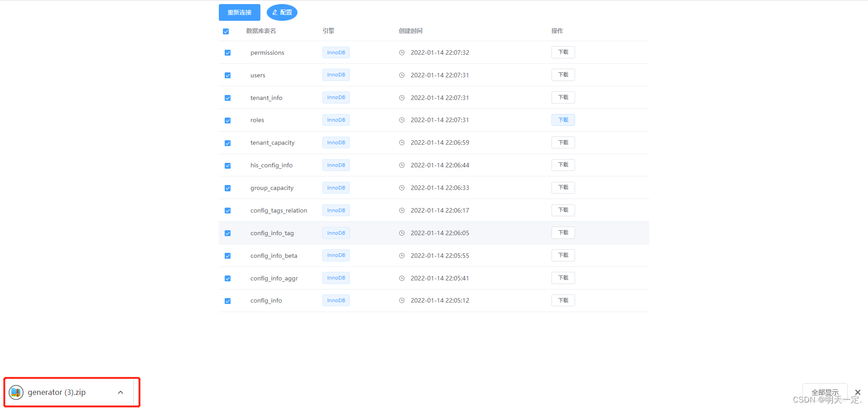The image size is (868, 408).
Task: Click the clock icon in config_info_aggr row
Action: point(401,278)
